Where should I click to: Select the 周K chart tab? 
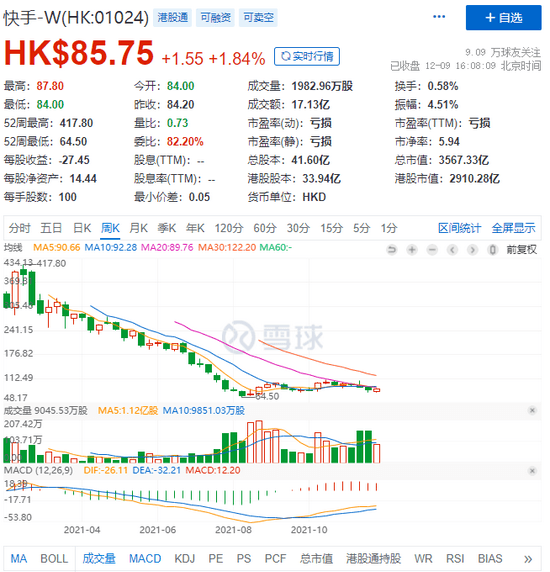pos(110,228)
